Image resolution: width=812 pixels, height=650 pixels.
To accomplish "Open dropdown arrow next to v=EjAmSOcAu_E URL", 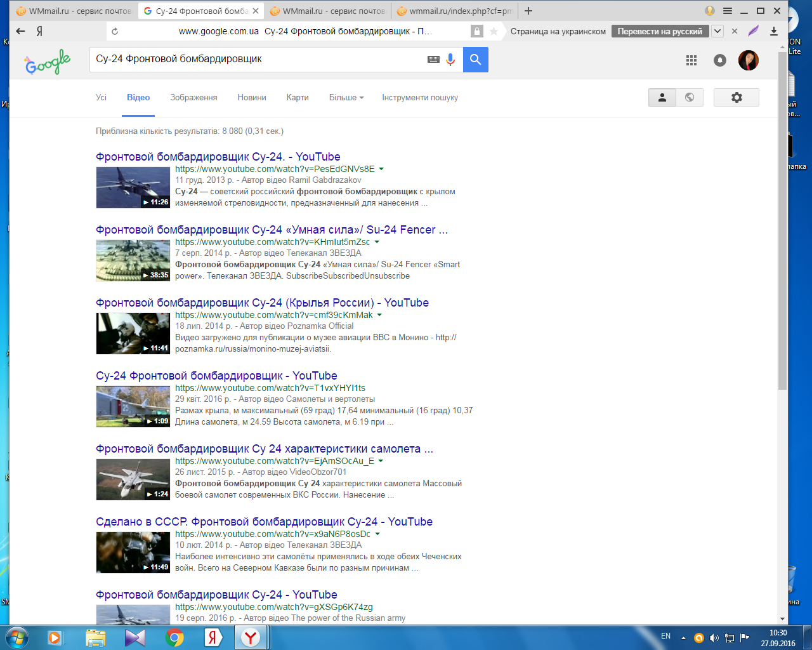I will click(381, 461).
